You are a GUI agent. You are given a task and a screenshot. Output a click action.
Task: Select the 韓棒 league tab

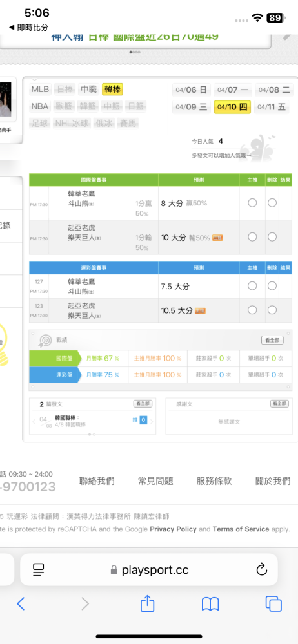112,89
